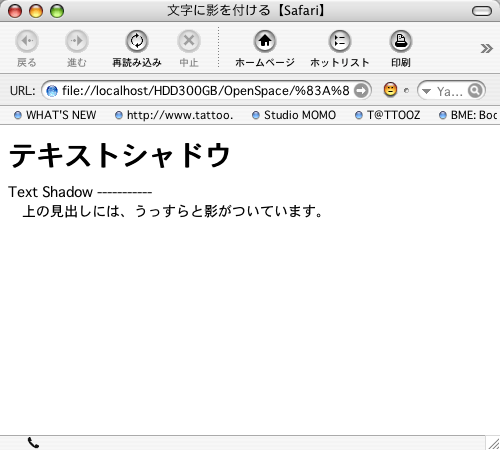Click the Stop (中止) X icon

[189, 41]
